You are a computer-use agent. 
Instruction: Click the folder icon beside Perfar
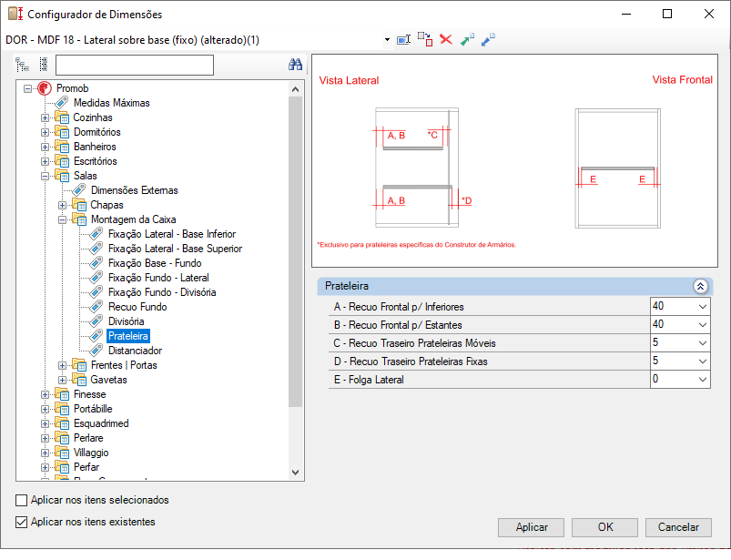tap(62, 467)
